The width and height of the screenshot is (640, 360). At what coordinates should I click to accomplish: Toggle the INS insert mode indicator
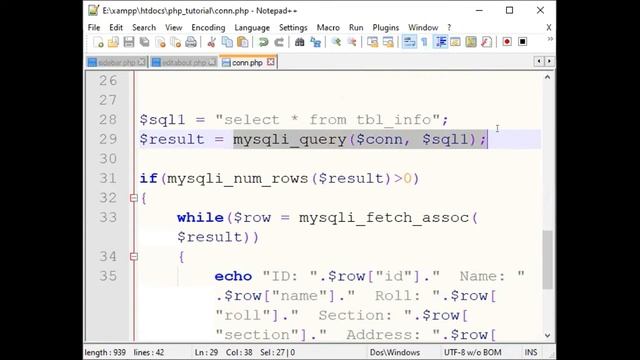pyautogui.click(x=531, y=352)
